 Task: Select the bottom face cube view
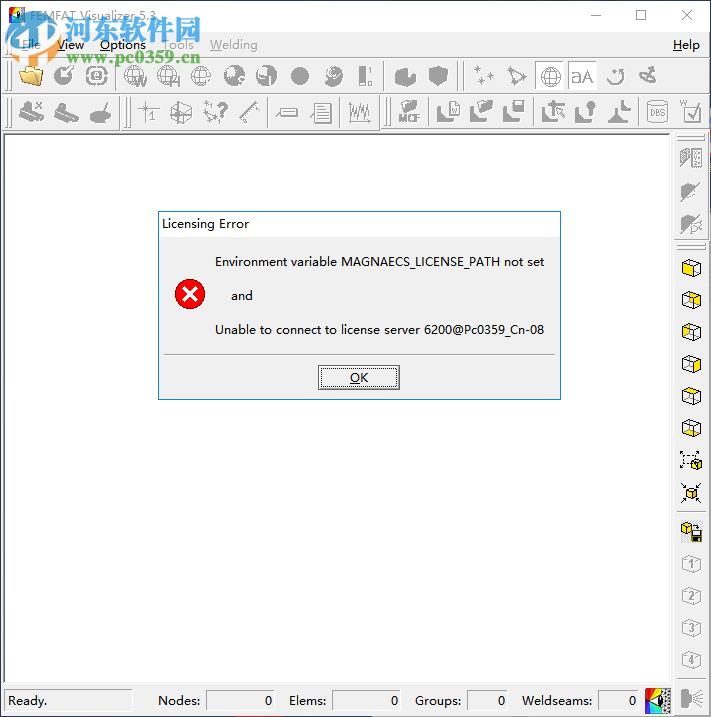tap(691, 428)
